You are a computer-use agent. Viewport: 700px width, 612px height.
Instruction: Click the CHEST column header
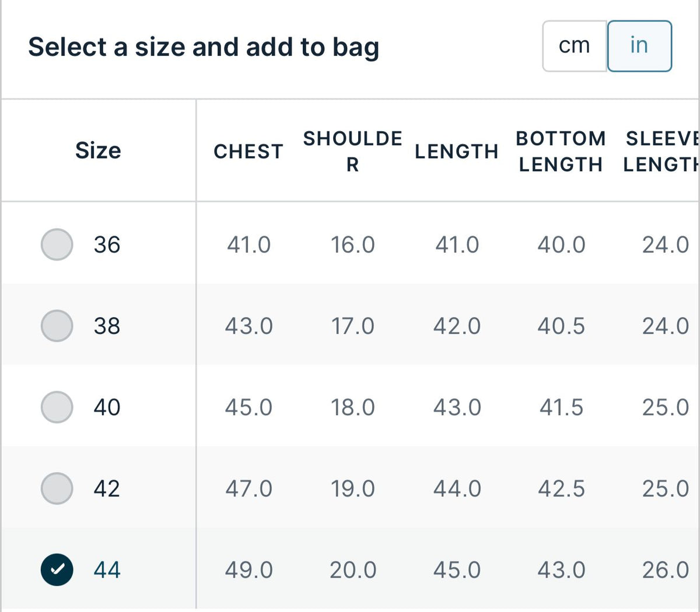[x=249, y=152]
